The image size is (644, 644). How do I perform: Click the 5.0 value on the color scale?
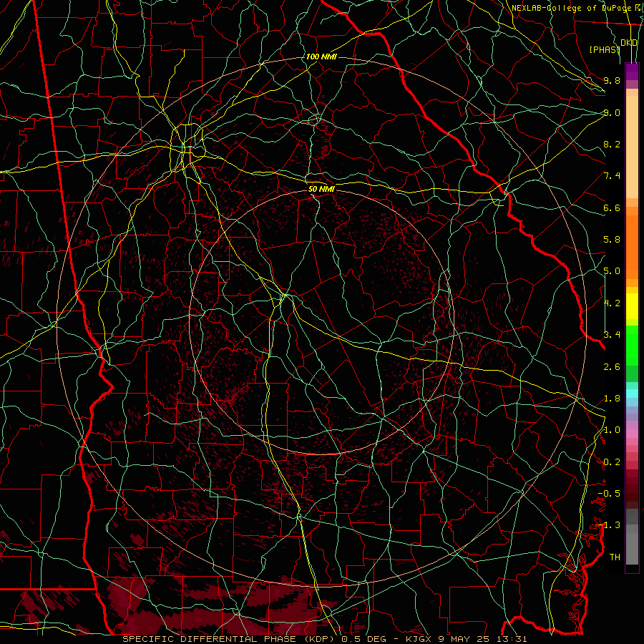pos(612,271)
